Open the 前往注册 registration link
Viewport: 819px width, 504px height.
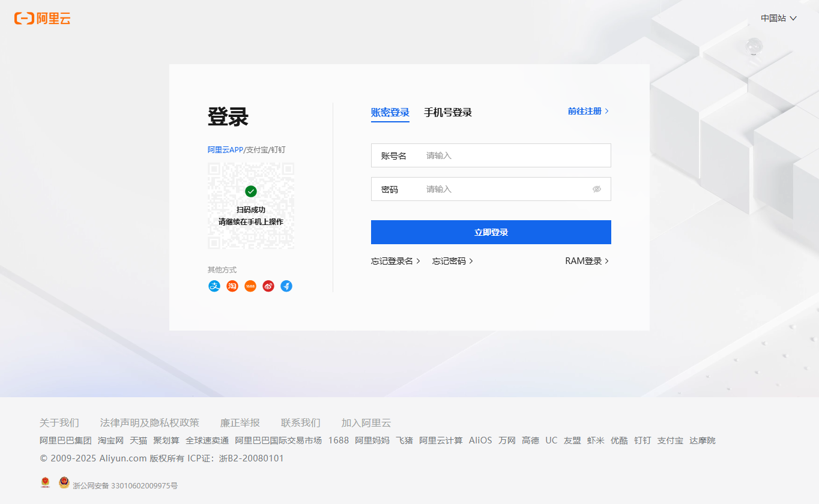coord(585,111)
